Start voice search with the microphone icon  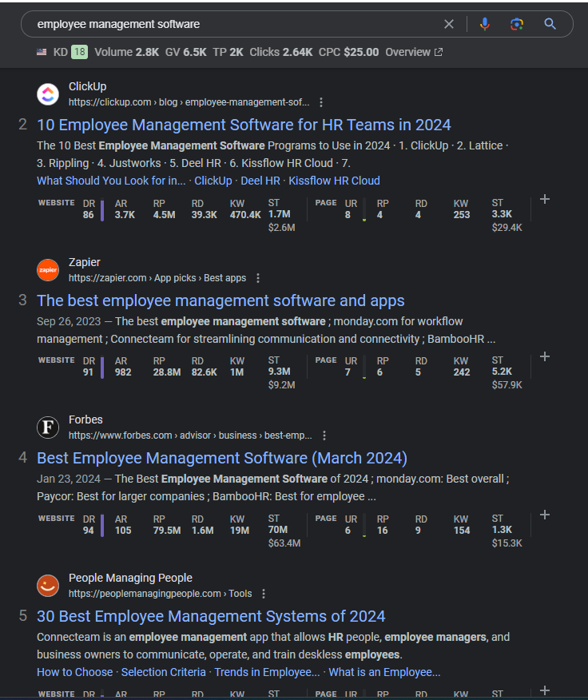pyautogui.click(x=484, y=24)
